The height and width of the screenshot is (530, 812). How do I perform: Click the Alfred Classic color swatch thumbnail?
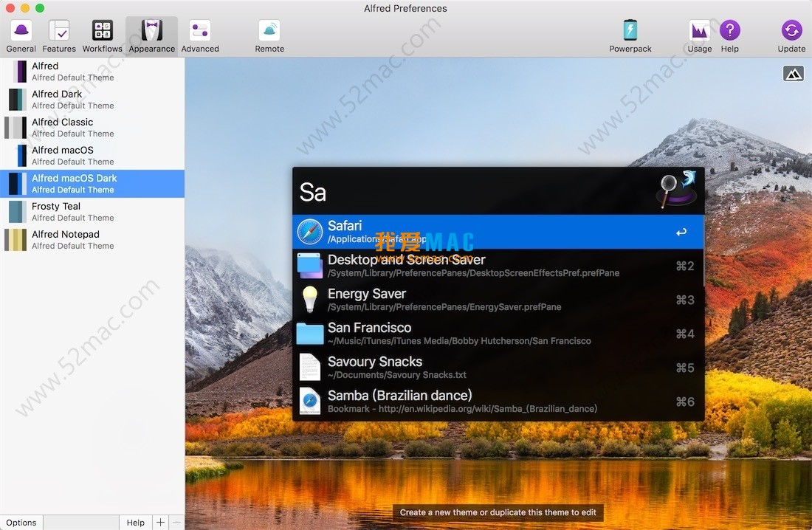coord(16,128)
